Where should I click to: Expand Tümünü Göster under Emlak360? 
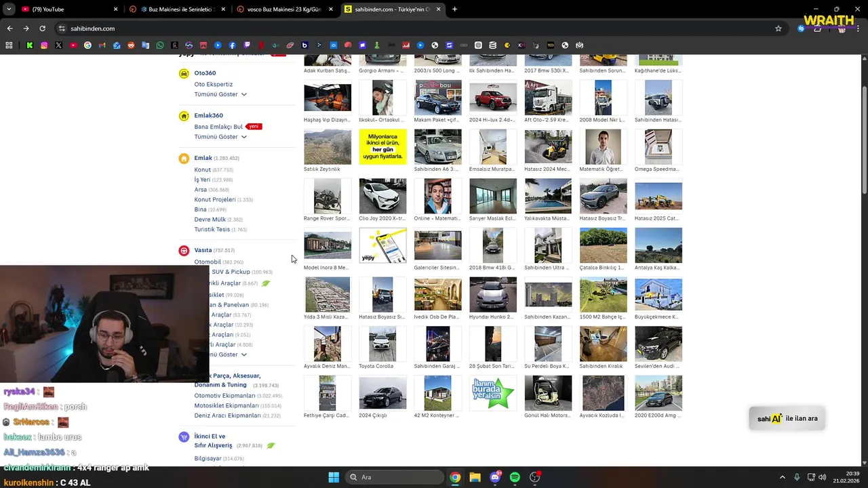pos(220,137)
